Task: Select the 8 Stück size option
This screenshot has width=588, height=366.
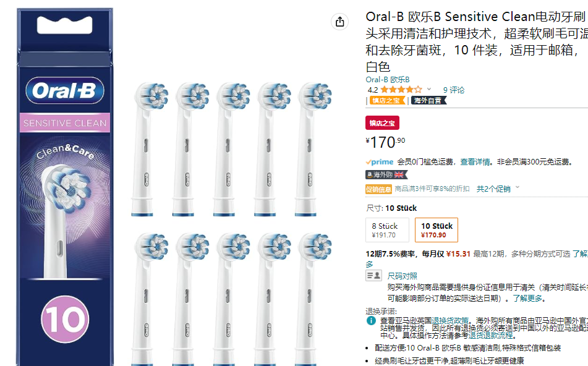Action: click(x=388, y=230)
